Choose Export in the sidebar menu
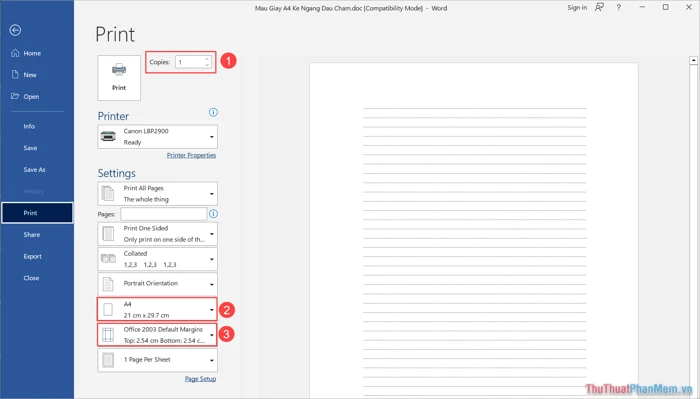The height and width of the screenshot is (399, 700). pyautogui.click(x=37, y=256)
